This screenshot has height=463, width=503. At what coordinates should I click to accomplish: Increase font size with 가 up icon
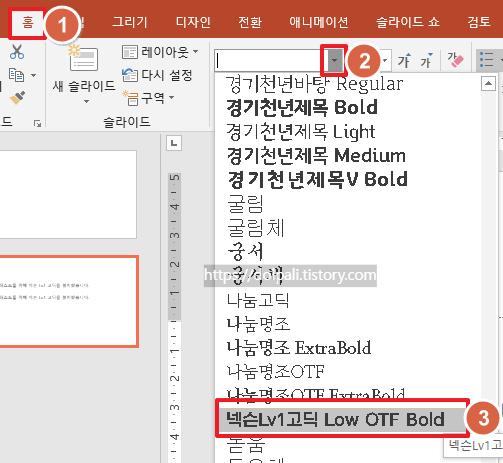pyautogui.click(x=404, y=61)
